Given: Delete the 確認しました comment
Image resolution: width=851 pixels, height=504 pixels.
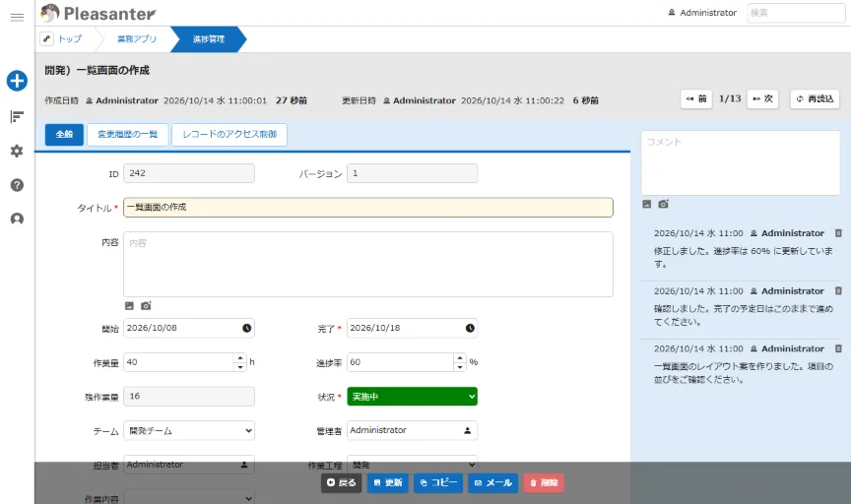Looking at the screenshot, I should 838,290.
